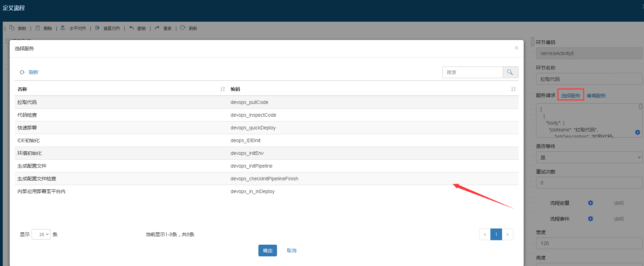Viewport: 644px width, 266px height.
Task: Go to previous page with < button
Action: 485,234
